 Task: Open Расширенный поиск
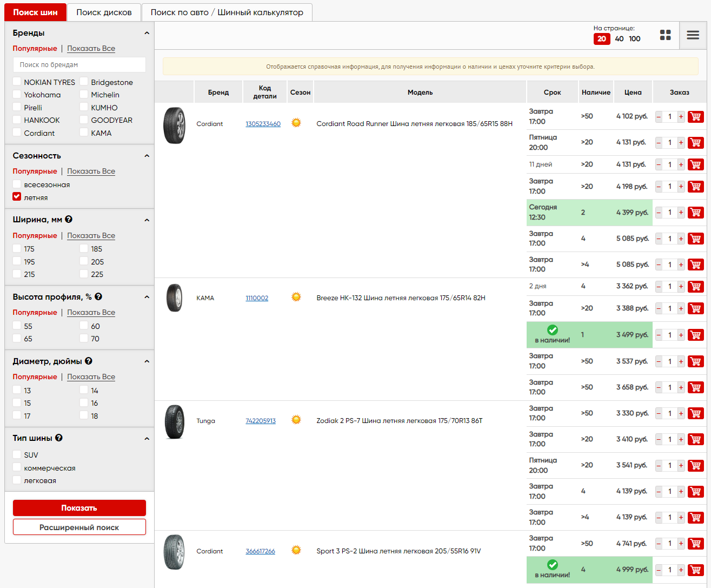[79, 527]
